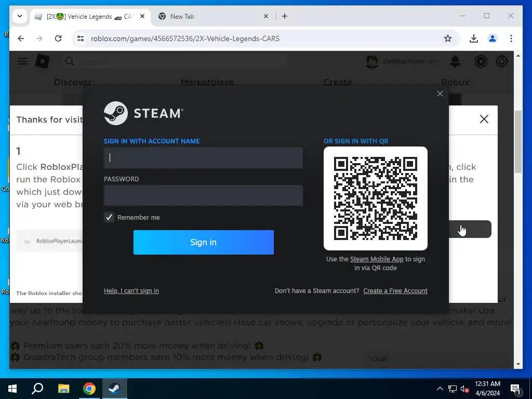The width and height of the screenshot is (532, 399).
Task: Click the Roblox Search field
Action: 175,61
